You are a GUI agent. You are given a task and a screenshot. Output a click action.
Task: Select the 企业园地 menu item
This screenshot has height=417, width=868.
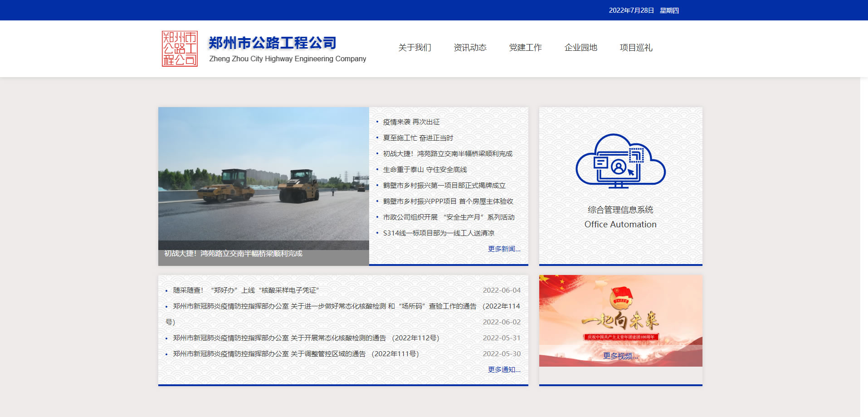pyautogui.click(x=581, y=47)
